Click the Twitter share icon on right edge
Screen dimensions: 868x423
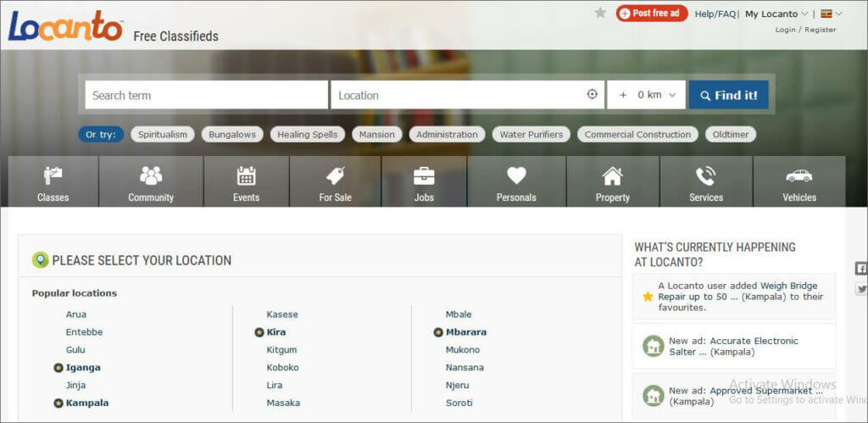861,288
